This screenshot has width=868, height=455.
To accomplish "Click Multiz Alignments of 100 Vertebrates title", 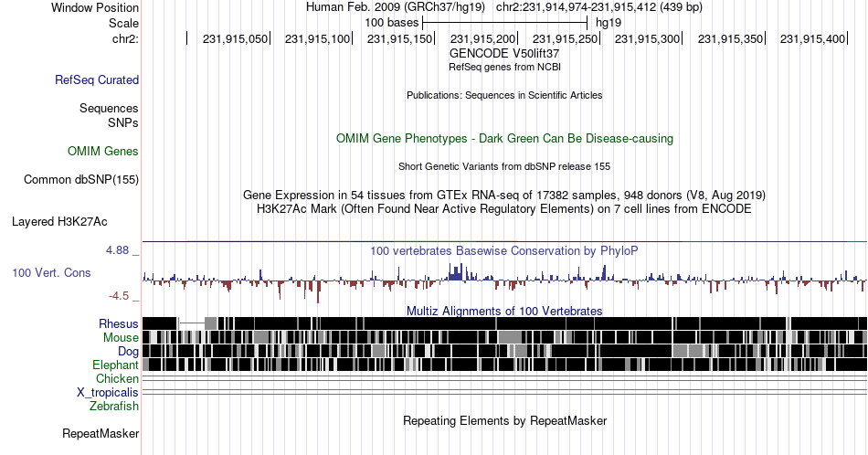I will [504, 311].
